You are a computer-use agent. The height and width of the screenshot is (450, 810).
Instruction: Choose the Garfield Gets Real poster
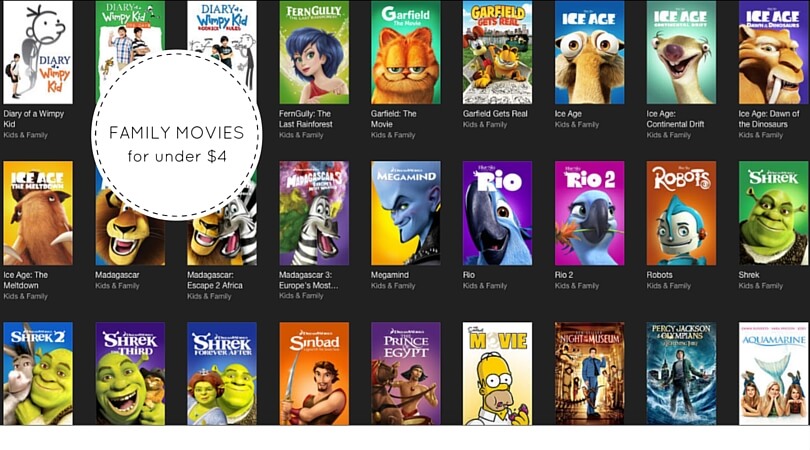497,52
